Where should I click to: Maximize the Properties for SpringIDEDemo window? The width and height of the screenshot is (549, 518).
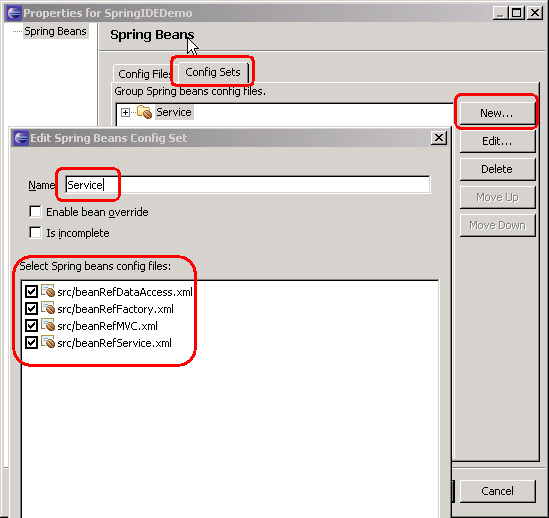click(x=517, y=13)
